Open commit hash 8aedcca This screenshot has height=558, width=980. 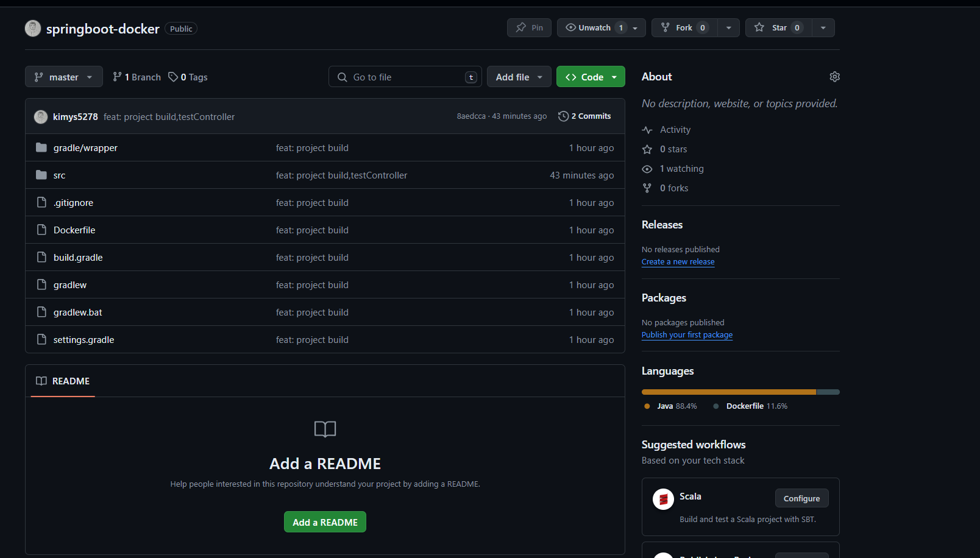coord(471,116)
